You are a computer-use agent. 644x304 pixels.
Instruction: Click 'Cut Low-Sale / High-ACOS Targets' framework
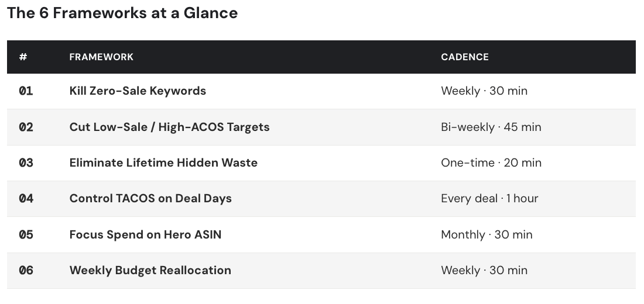pyautogui.click(x=169, y=127)
